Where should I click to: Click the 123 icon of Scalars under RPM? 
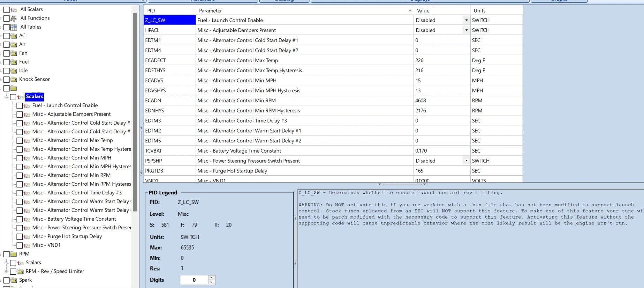tap(20, 263)
